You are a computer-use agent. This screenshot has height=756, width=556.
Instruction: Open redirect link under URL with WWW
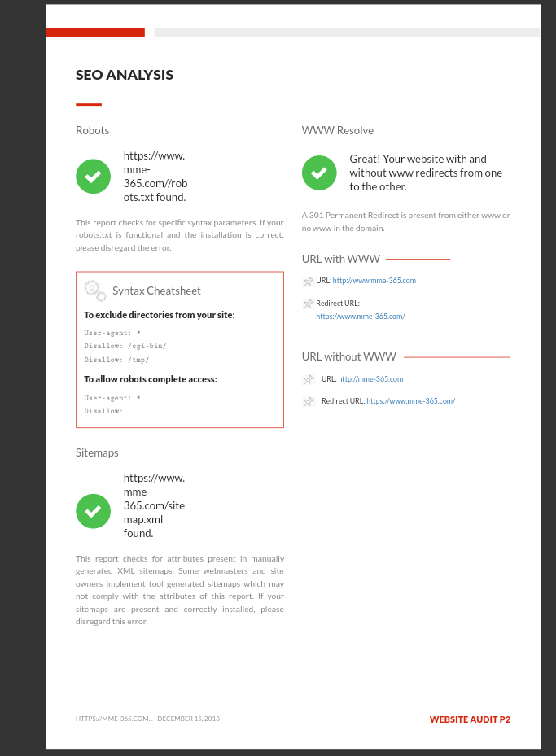click(x=360, y=317)
